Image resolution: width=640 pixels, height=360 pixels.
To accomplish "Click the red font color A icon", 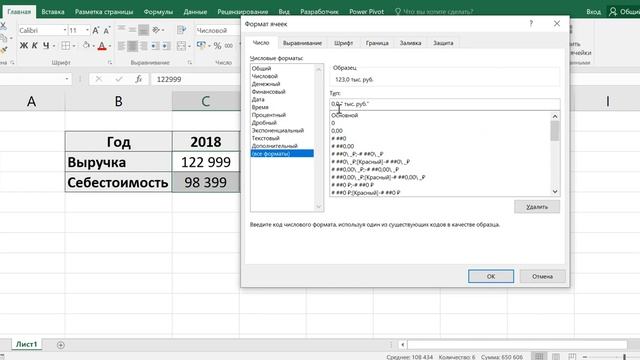I will [102, 46].
